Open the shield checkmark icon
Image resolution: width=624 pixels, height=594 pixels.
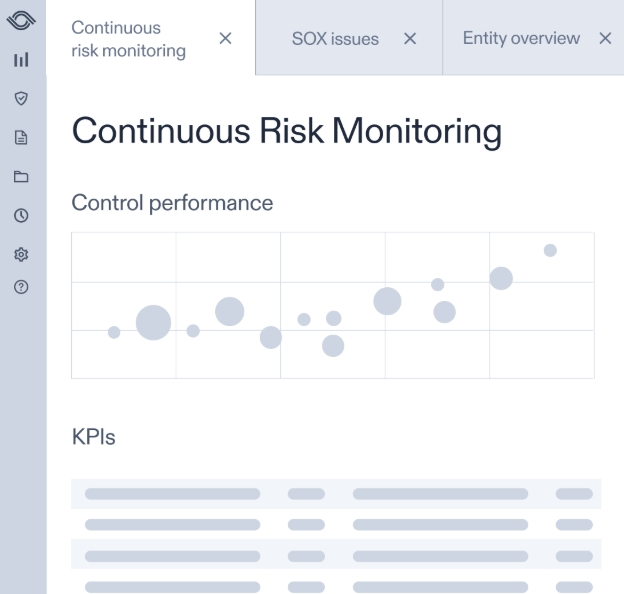pyautogui.click(x=21, y=99)
